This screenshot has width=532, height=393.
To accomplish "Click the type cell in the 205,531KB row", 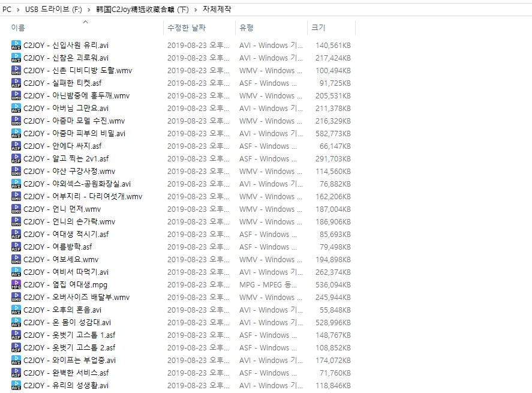I will coord(270,96).
